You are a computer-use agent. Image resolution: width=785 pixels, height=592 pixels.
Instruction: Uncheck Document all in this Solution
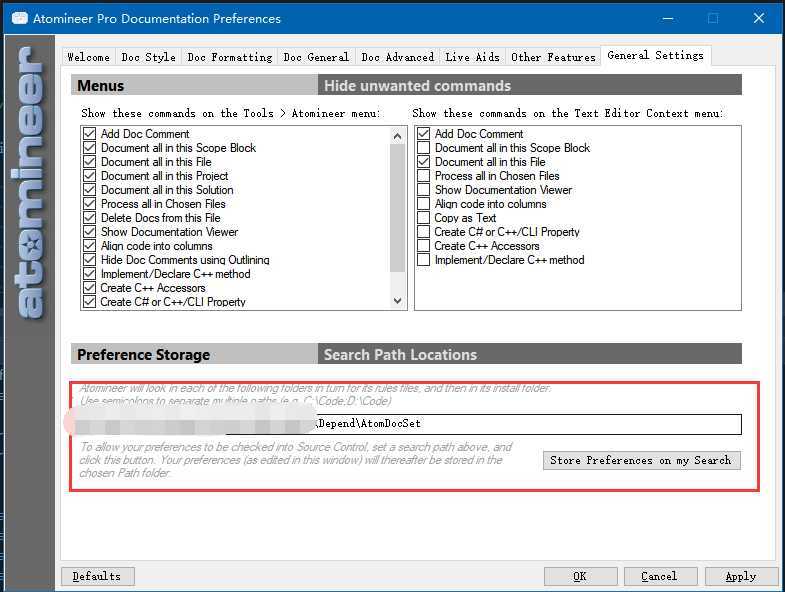[90, 190]
